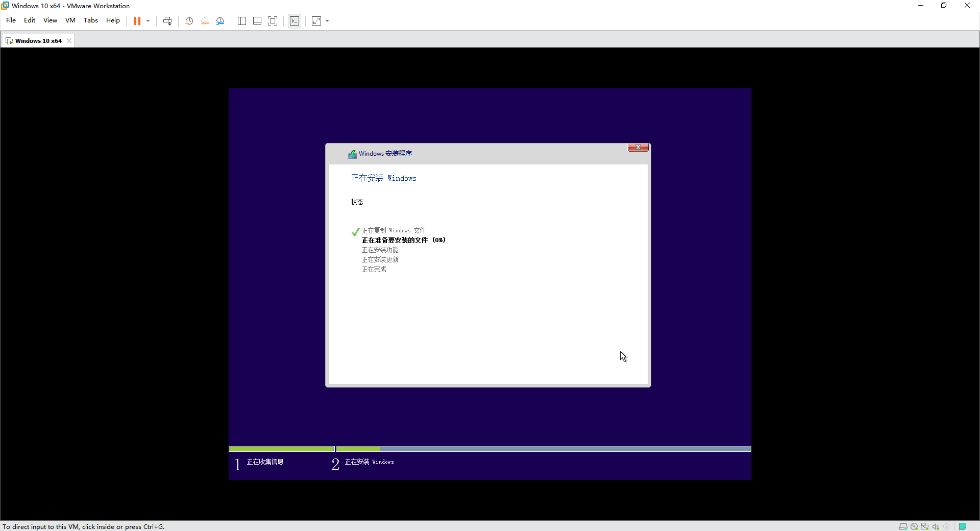Image resolution: width=980 pixels, height=531 pixels.
Task: Open the File menu
Action: [x=11, y=20]
